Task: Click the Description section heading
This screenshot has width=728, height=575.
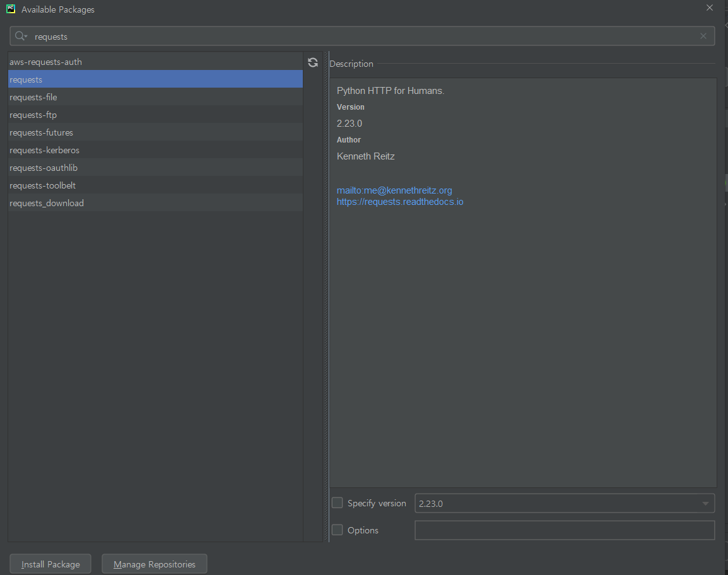Action: coord(351,64)
